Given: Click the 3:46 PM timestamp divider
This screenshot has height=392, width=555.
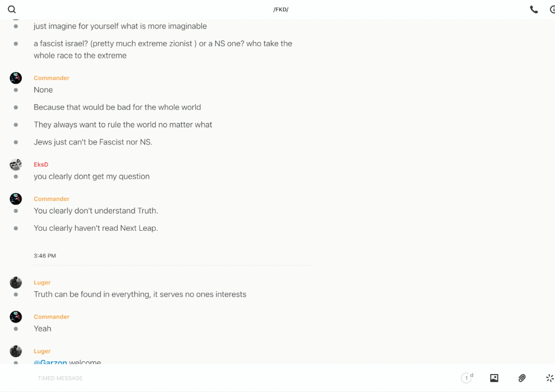Looking at the screenshot, I should 45,255.
